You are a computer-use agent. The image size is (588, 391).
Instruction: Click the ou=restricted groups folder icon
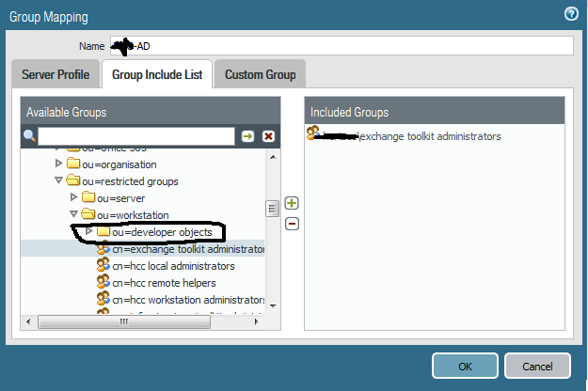point(73,180)
